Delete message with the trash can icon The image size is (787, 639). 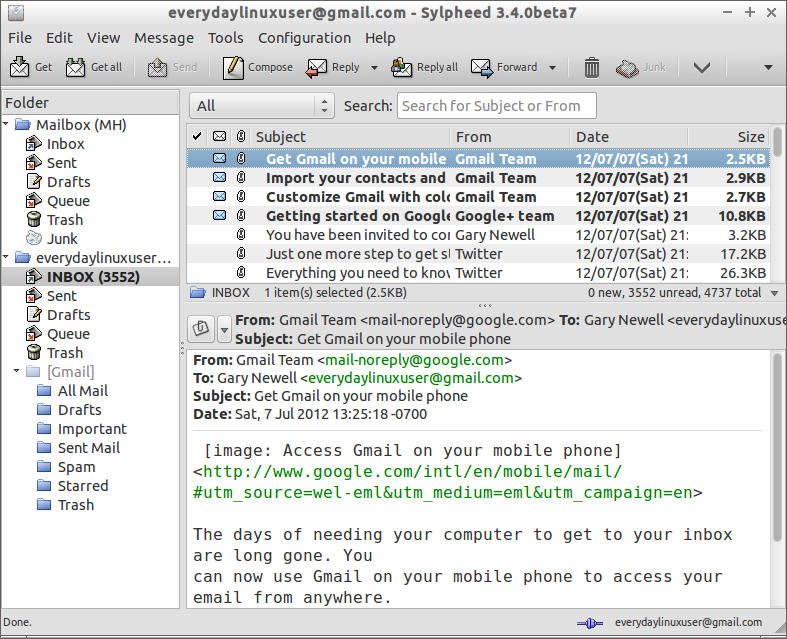592,67
